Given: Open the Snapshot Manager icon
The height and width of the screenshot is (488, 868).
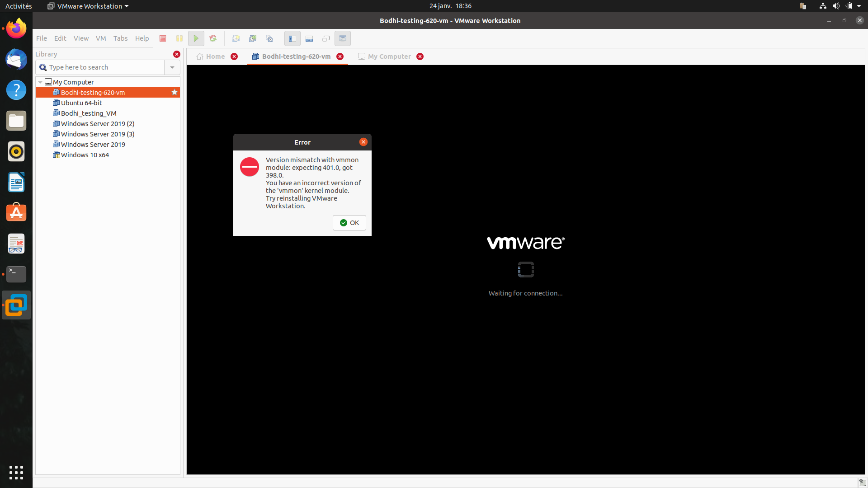Looking at the screenshot, I should 269,38.
